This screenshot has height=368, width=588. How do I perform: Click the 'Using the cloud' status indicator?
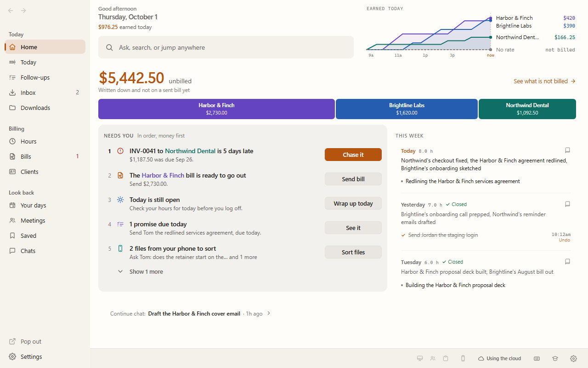point(500,358)
